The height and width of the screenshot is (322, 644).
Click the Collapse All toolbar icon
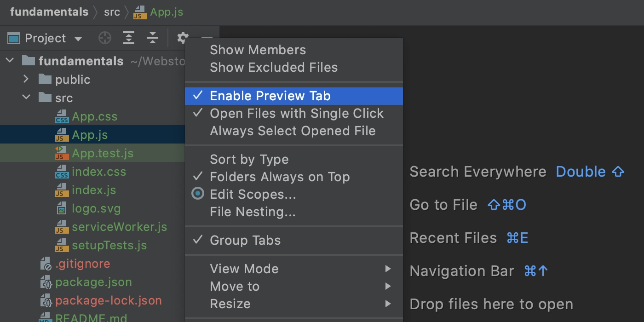[x=153, y=38]
